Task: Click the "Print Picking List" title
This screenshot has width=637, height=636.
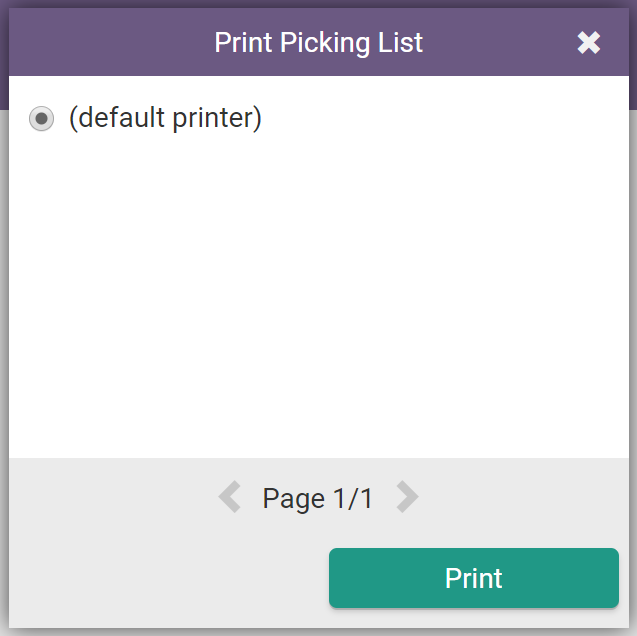Action: coord(318,43)
